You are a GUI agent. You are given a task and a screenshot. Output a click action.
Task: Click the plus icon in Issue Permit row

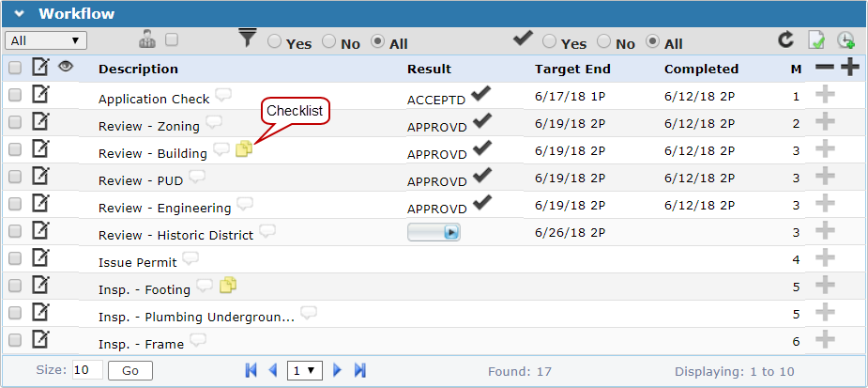(x=824, y=257)
